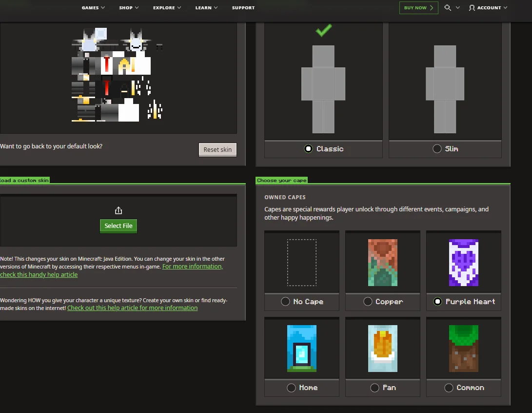This screenshot has height=413, width=532.
Task: Open the Explore menu
Action: (x=164, y=7)
